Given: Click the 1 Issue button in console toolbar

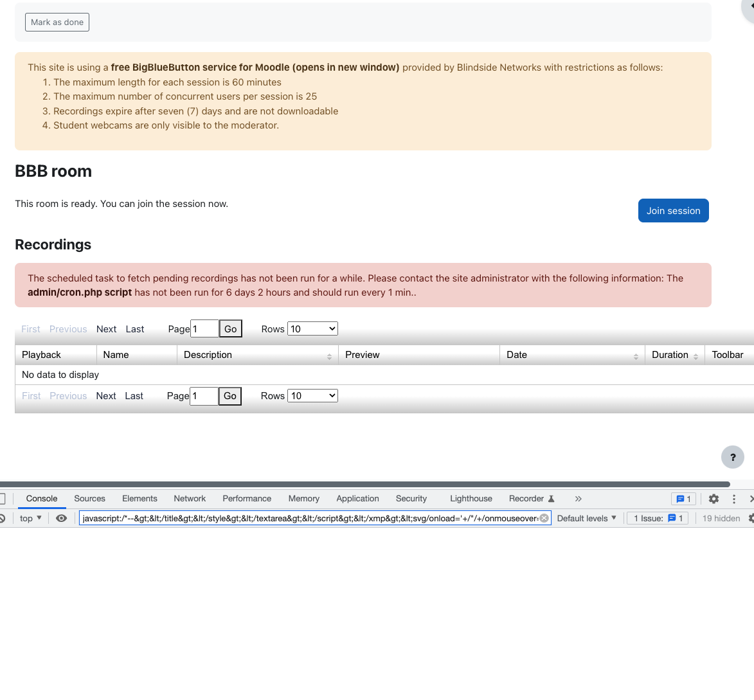Looking at the screenshot, I should 658,518.
